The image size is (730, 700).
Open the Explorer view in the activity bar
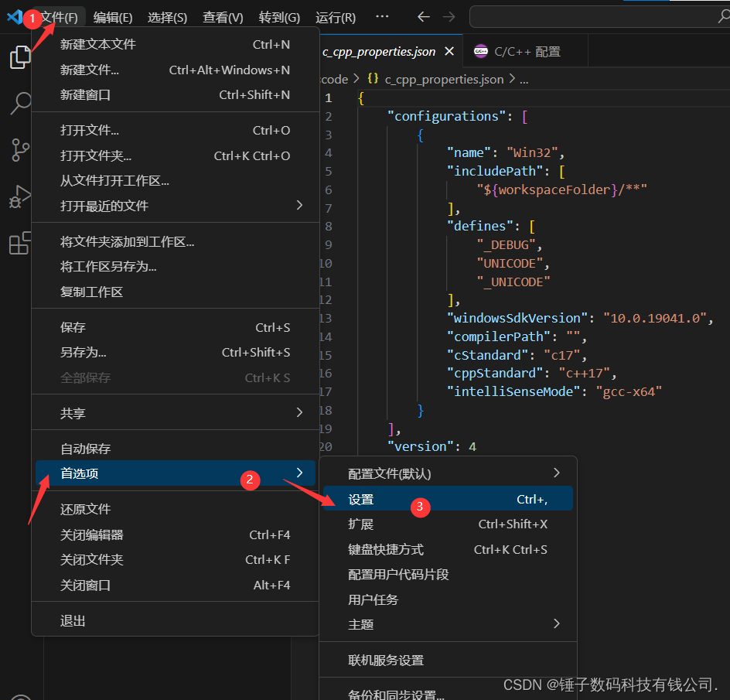(19, 56)
